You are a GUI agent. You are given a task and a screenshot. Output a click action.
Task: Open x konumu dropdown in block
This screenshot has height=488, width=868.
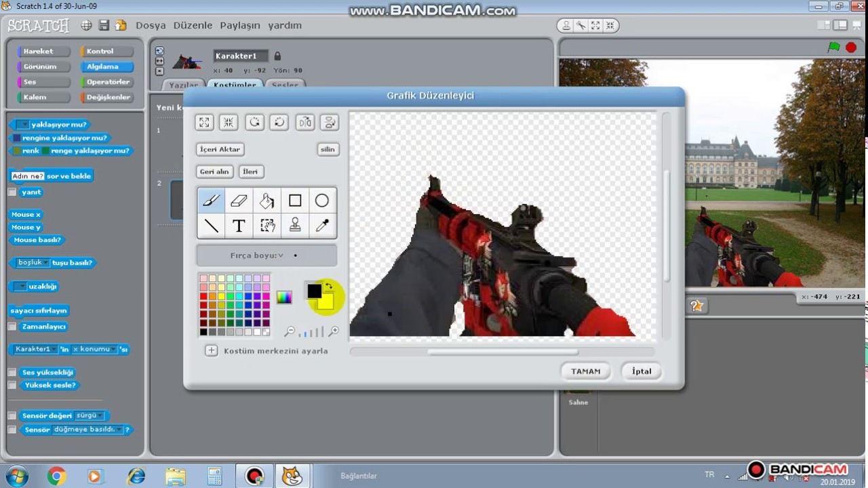94,349
